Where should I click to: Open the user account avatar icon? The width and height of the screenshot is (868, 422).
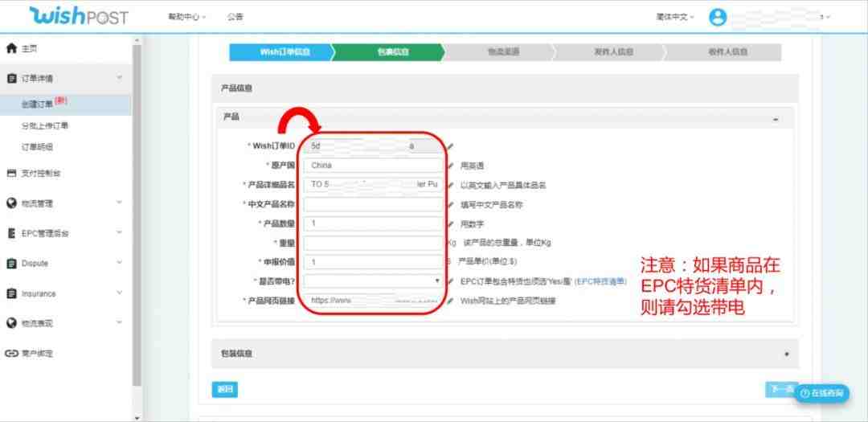[718, 17]
